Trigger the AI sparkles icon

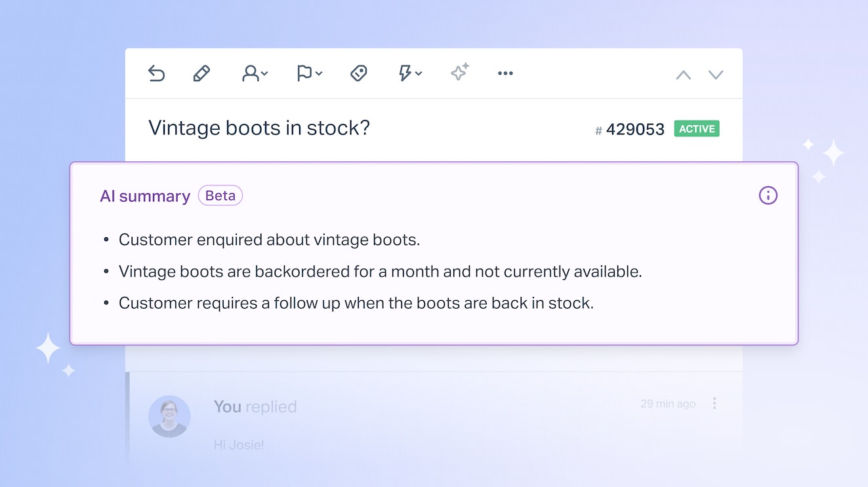pyautogui.click(x=459, y=73)
